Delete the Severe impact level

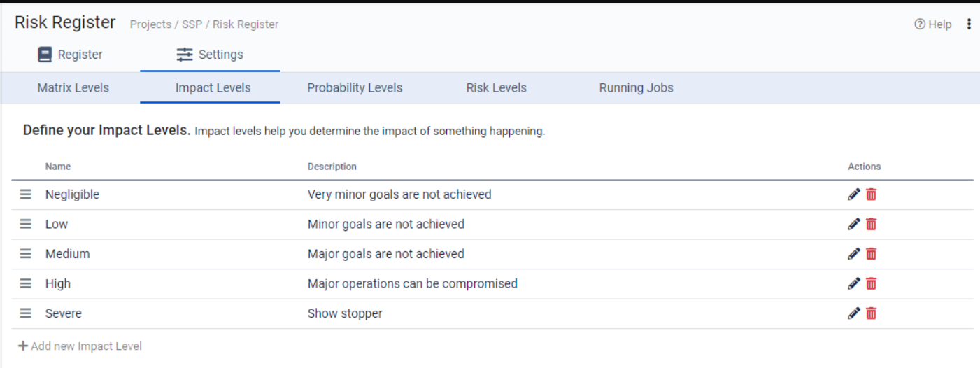pos(871,313)
